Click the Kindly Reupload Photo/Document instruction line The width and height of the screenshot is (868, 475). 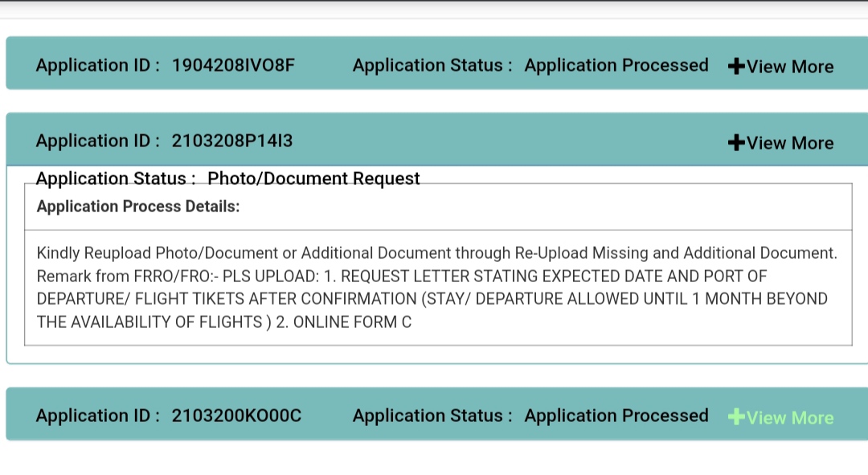coord(436,253)
